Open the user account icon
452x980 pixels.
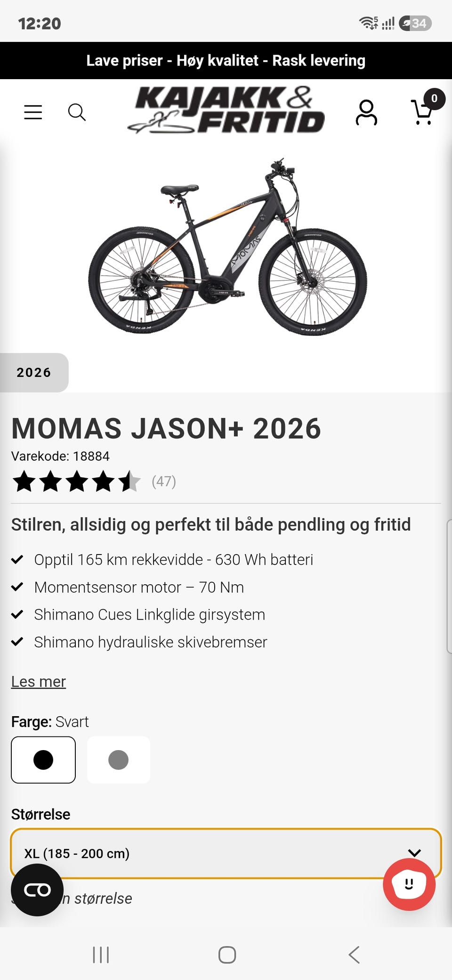(366, 112)
